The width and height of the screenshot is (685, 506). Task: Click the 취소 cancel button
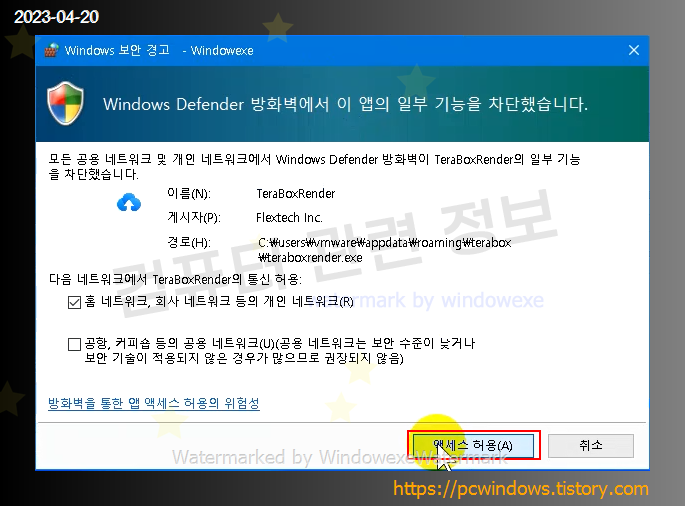coord(591,445)
